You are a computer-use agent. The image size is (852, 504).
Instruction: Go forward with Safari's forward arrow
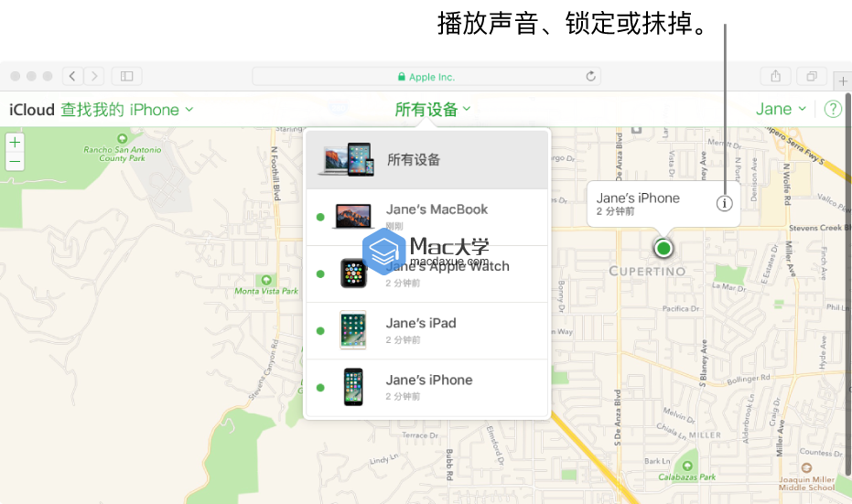pyautogui.click(x=94, y=76)
